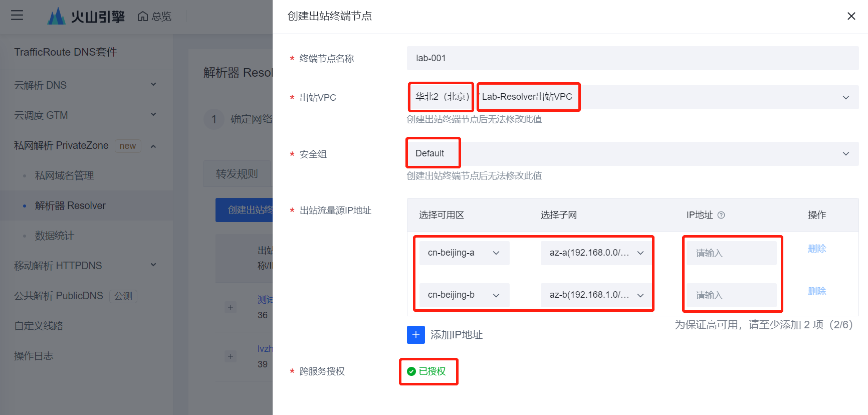Click the hamburger menu icon
Image resolution: width=868 pixels, height=415 pixels.
tap(17, 16)
